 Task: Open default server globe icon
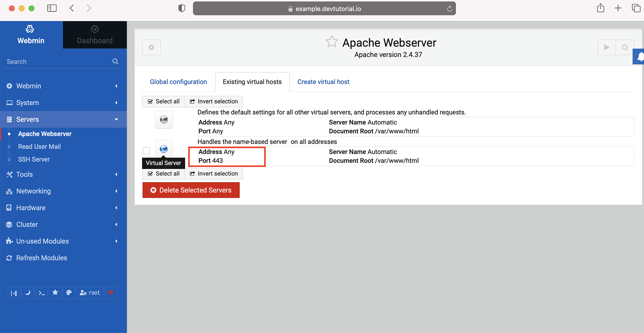click(164, 120)
